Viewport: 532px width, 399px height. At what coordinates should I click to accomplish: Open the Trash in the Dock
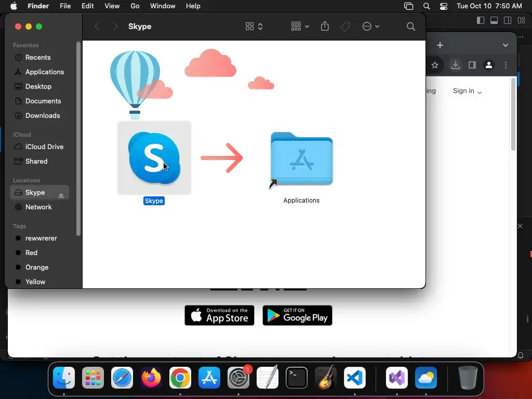[468, 378]
